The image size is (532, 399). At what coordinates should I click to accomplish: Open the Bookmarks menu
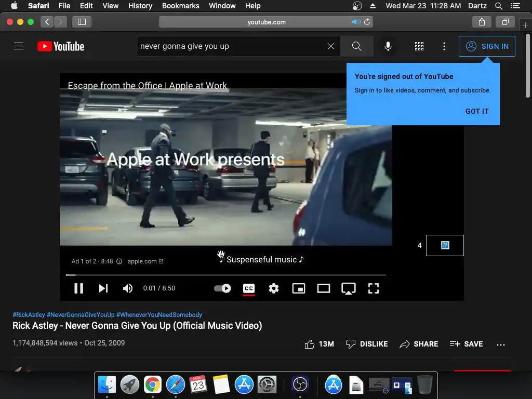pos(180,6)
